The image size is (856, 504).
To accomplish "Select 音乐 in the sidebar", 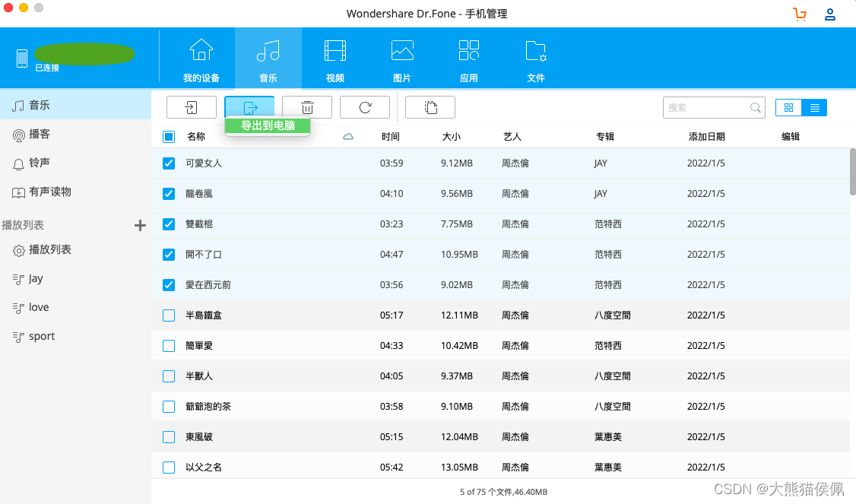I will [x=75, y=106].
